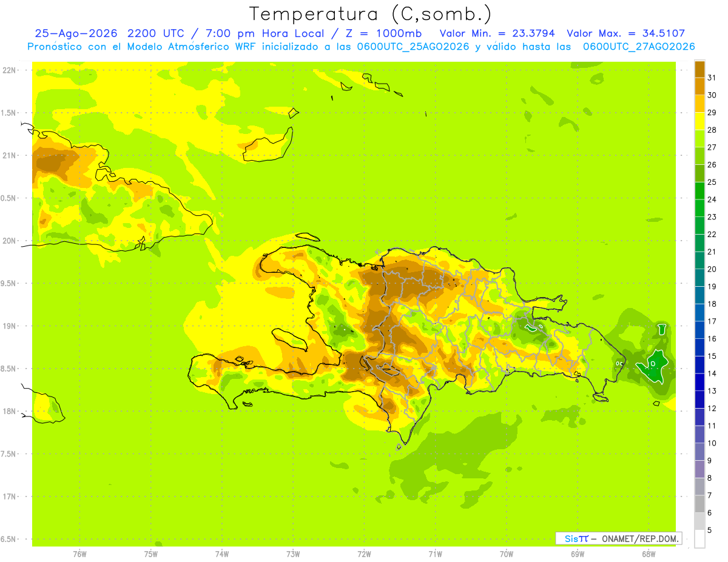The image size is (728, 562).
Task: Click the legend value '31'
Action: [x=712, y=78]
